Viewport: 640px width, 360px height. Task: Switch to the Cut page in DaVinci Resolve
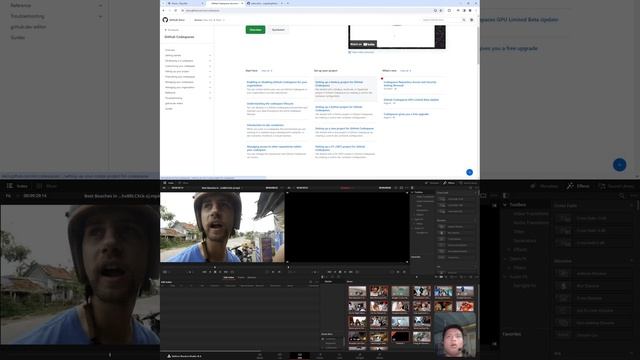280,356
